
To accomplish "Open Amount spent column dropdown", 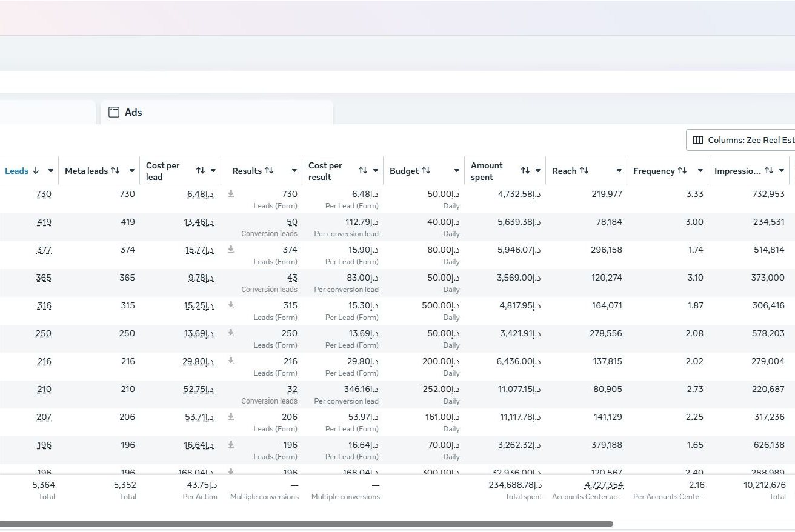I will pyautogui.click(x=537, y=171).
